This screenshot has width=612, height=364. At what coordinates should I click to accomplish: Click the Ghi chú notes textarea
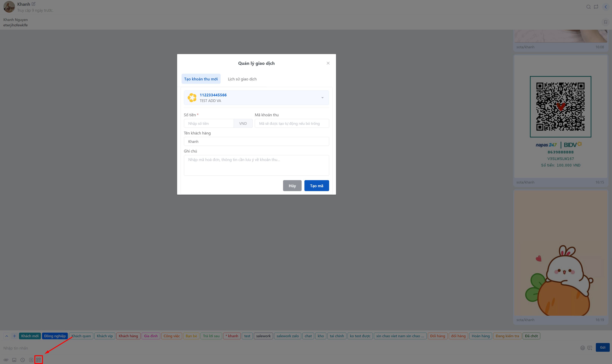(x=256, y=165)
